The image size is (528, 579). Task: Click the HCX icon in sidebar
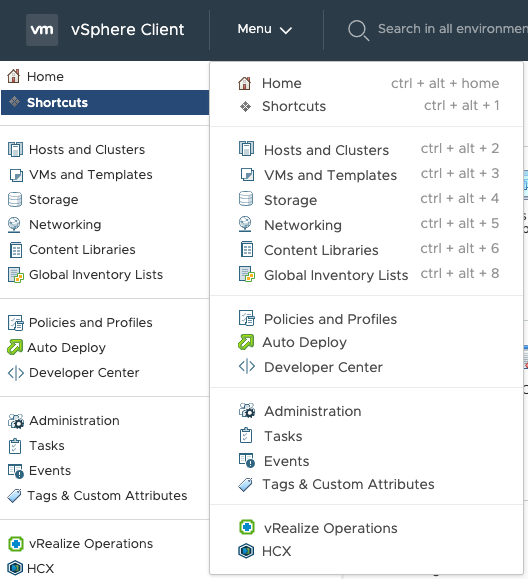15,568
